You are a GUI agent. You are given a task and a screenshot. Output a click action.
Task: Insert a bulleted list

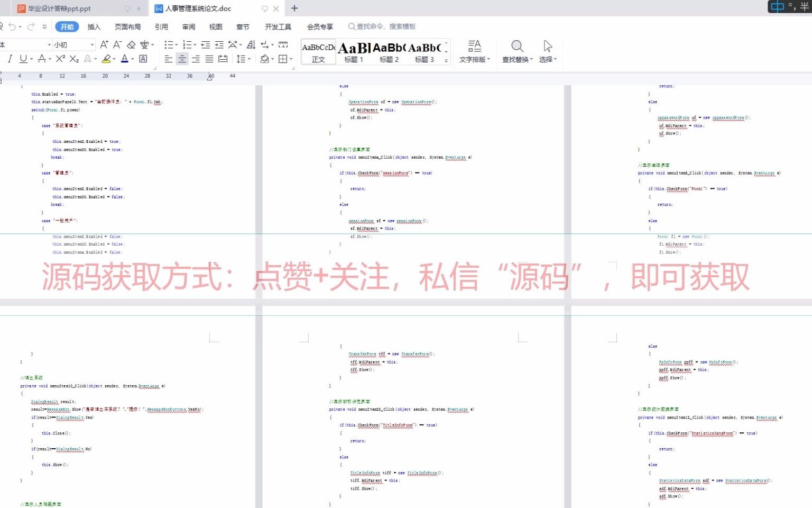point(169,44)
